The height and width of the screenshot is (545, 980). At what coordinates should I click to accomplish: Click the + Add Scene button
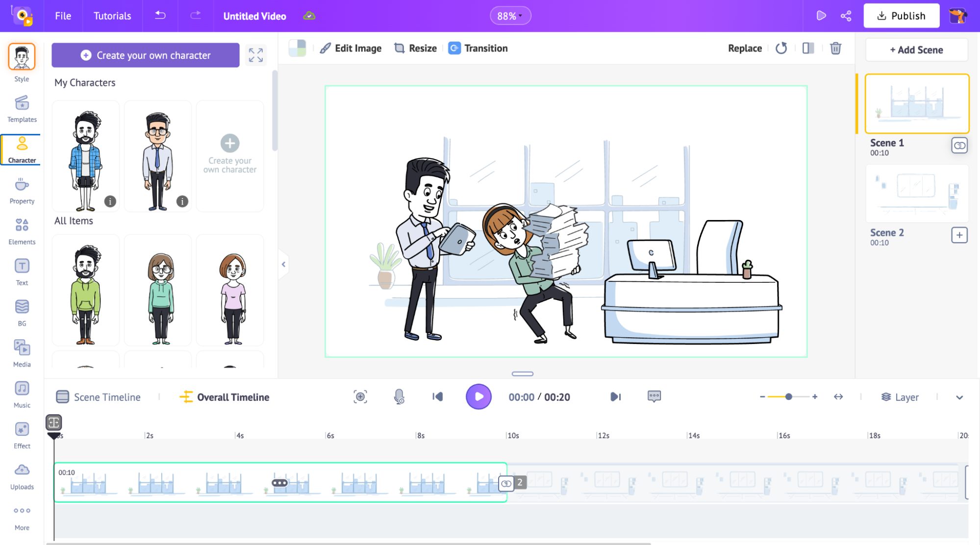pyautogui.click(x=916, y=50)
